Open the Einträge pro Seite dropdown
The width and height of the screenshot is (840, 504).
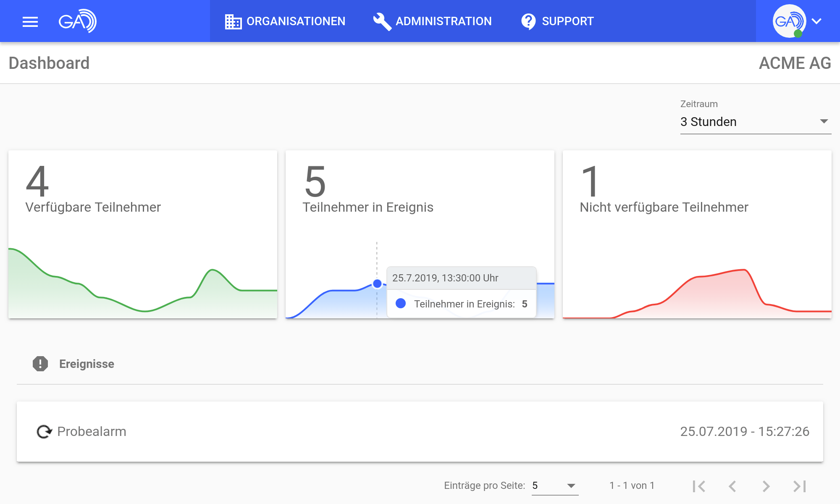[554, 486]
